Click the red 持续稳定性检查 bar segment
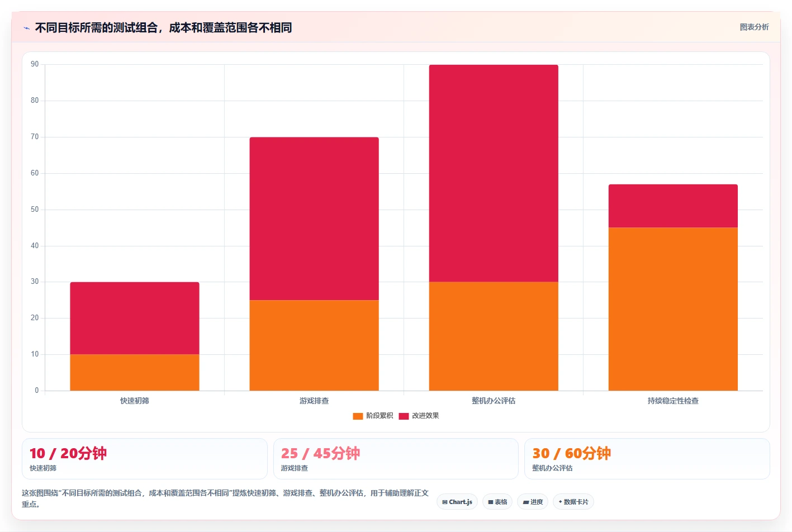This screenshot has height=532, width=792. (673, 206)
